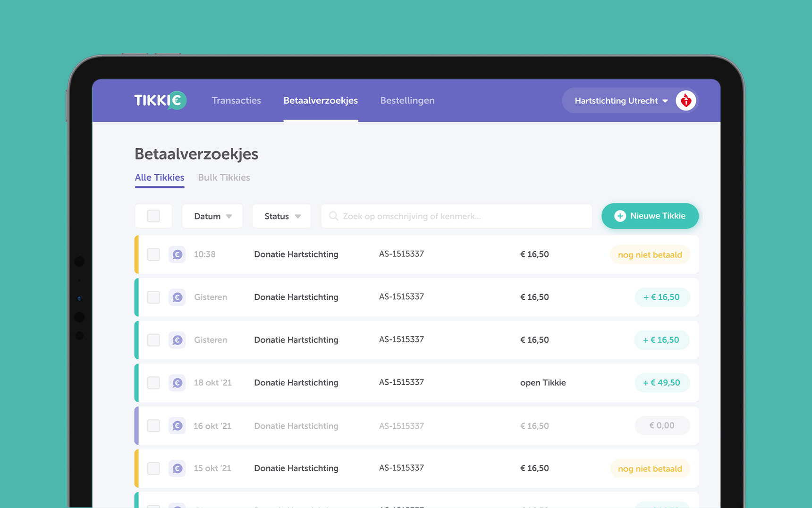Click 'nog niet betaald' badge in 15 okt '21 row
The width and height of the screenshot is (812, 508).
tap(650, 469)
